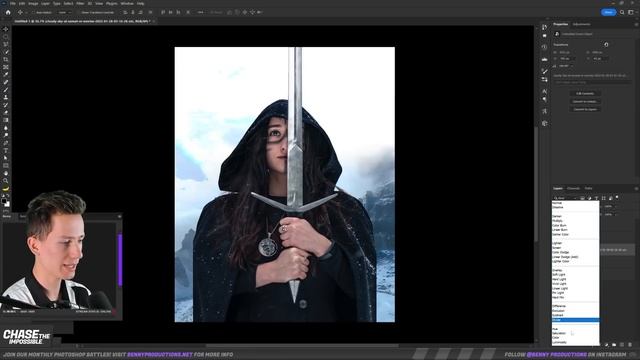The image size is (640, 360).
Task: Choose Luminosity in the blend mode list
Action: pos(575,342)
